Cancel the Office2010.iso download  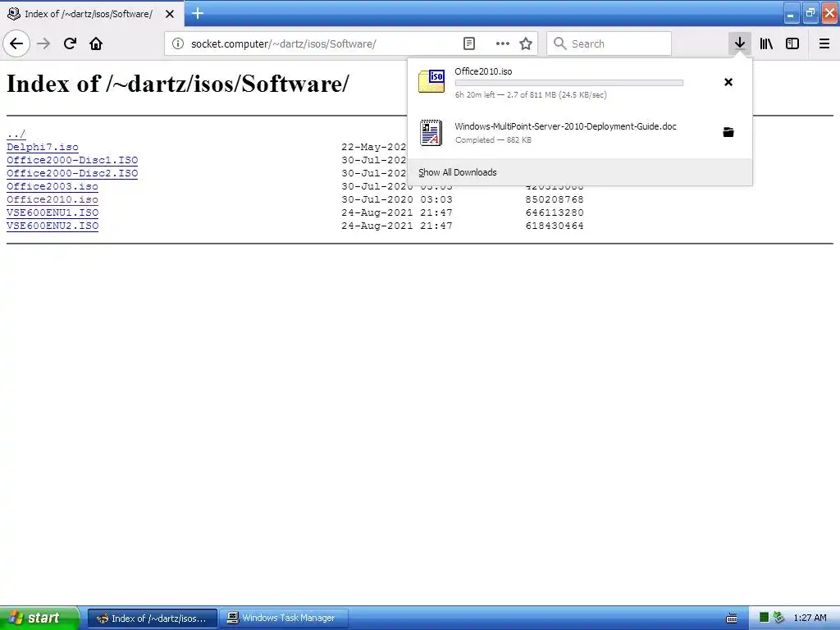[728, 82]
